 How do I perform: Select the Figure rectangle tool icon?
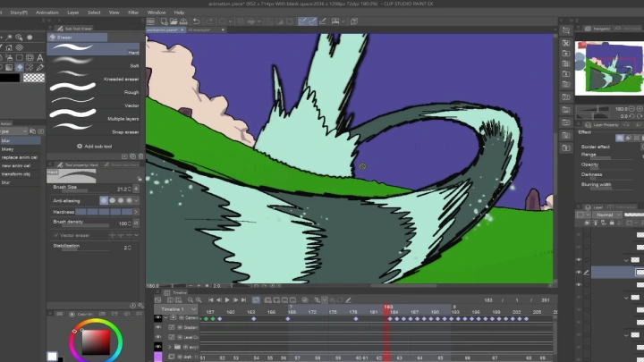point(20,57)
